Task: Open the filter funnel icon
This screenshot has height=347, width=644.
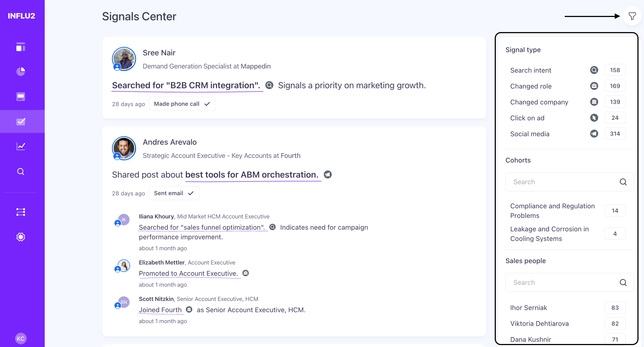Action: 632,16
